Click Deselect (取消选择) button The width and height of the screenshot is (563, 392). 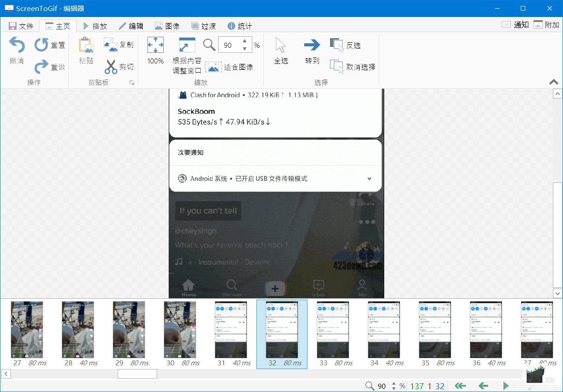coord(353,67)
